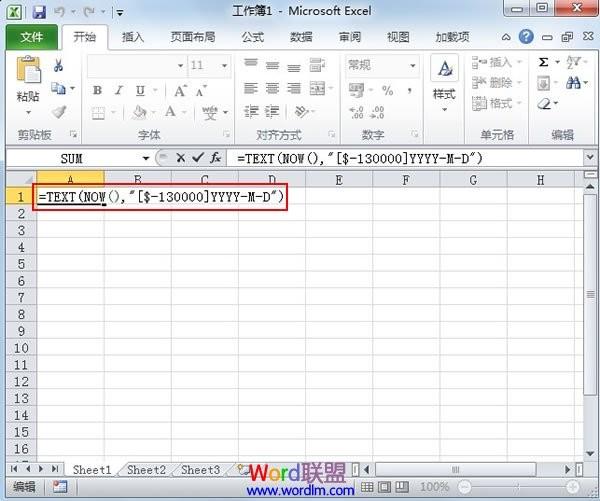Click the Save icon in quick access toolbar

(39, 12)
